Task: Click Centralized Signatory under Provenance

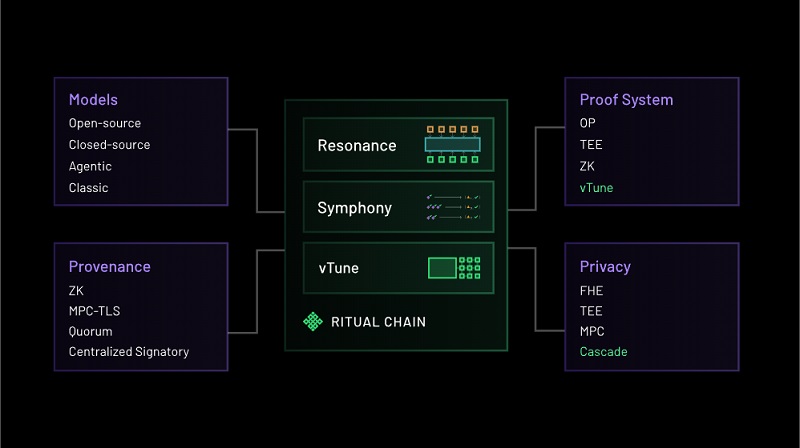Action: pyautogui.click(x=129, y=352)
